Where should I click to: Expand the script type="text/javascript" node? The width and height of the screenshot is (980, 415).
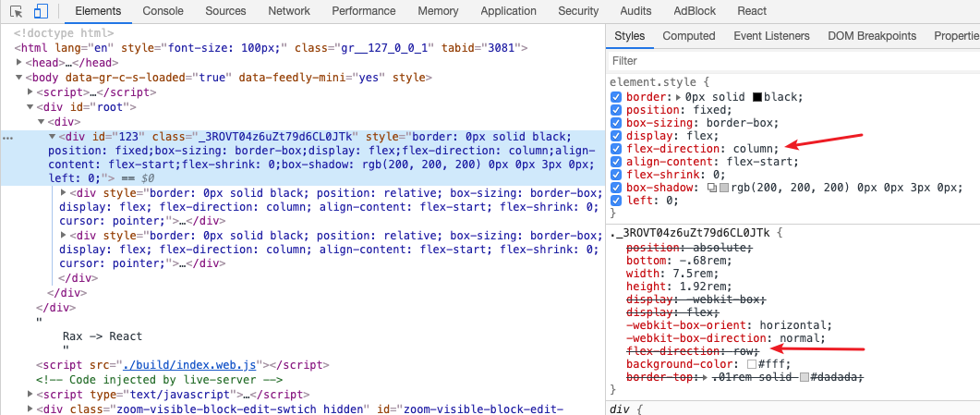(30, 395)
